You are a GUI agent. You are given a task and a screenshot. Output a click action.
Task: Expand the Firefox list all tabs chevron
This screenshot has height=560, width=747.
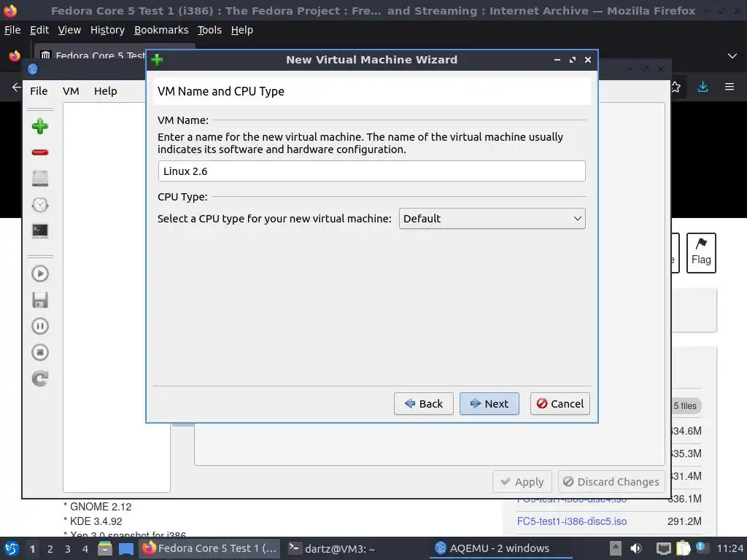point(732,56)
